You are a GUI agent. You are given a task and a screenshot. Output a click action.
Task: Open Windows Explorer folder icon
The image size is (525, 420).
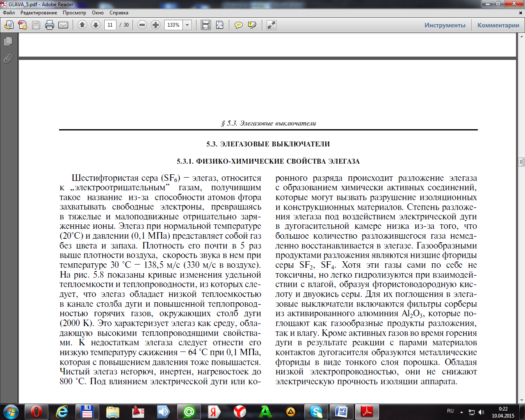(x=113, y=411)
